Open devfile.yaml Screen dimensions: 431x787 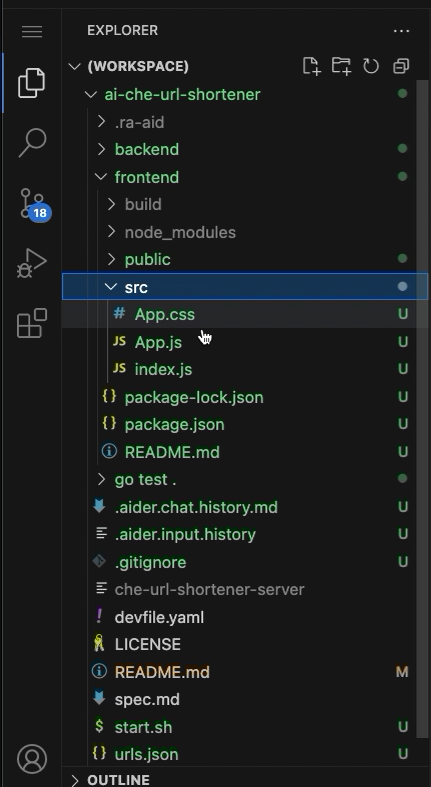tap(159, 617)
